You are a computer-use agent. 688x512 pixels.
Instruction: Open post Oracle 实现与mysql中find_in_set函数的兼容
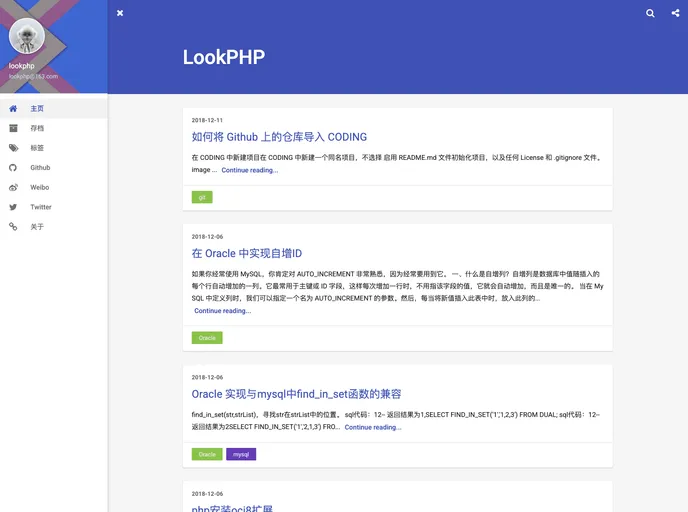296,394
